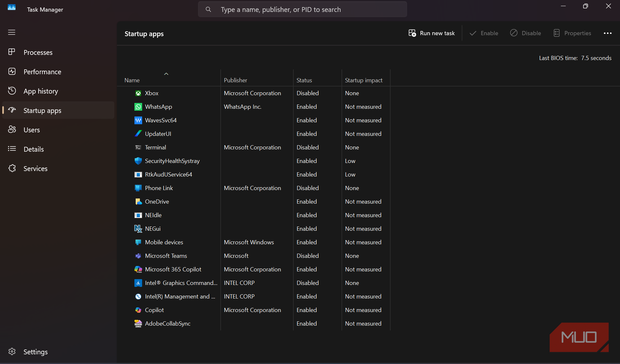
Task: Open the Services page
Action: pos(58,168)
